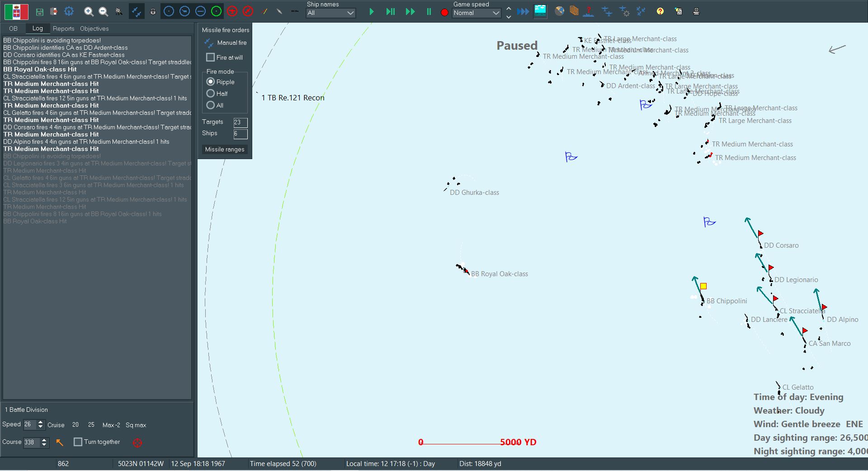Switch to the Objectives tab
Viewport: 868px width, 471px height.
tap(94, 28)
